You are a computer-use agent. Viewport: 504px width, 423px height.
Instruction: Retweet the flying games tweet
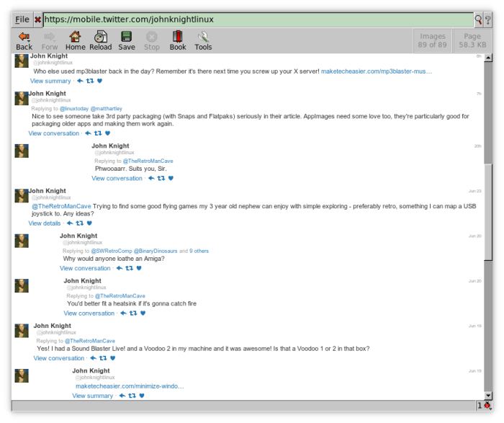point(80,223)
